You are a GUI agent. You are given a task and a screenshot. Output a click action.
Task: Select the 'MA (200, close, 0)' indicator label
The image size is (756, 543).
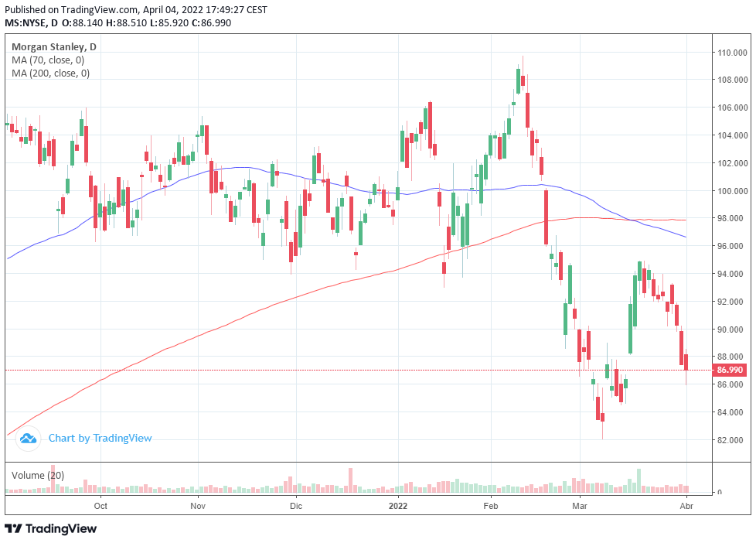[50, 73]
